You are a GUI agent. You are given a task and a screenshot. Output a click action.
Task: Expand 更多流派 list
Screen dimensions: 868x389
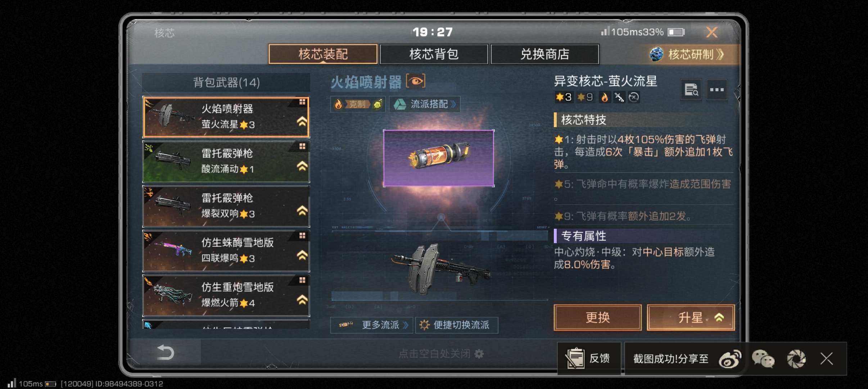pyautogui.click(x=372, y=325)
